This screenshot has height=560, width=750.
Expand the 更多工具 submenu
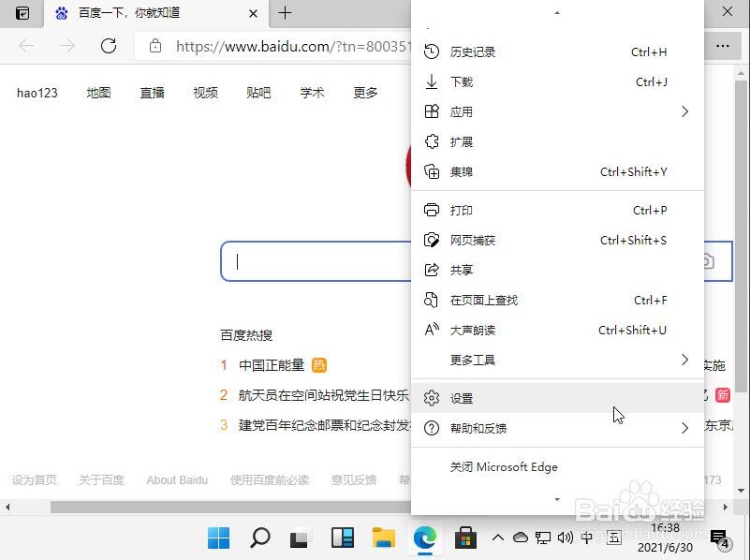(x=684, y=360)
